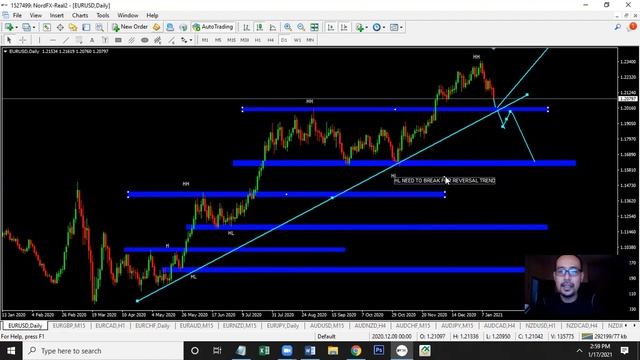Screen dimensions: 640x360
Task: Switch to the H4 timeframe
Action: (271, 40)
